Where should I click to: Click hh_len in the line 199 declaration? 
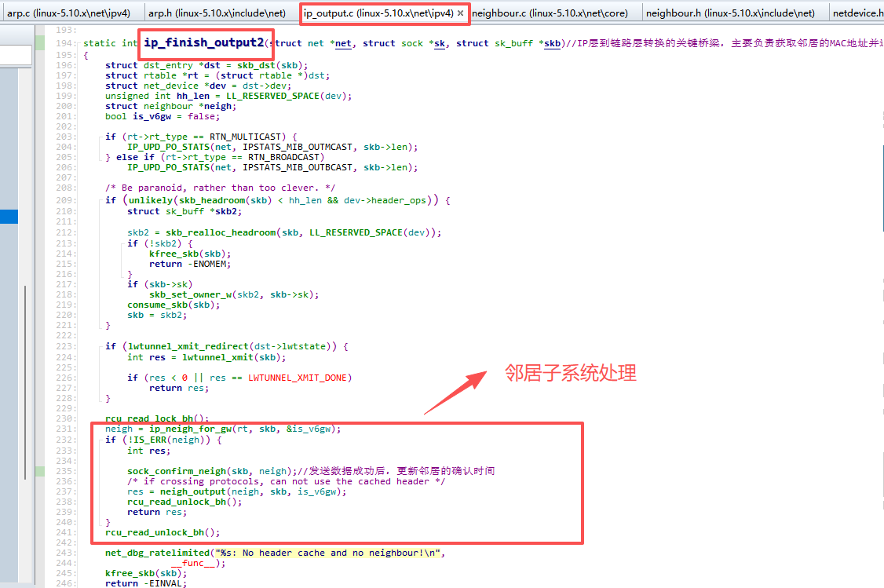click(193, 96)
